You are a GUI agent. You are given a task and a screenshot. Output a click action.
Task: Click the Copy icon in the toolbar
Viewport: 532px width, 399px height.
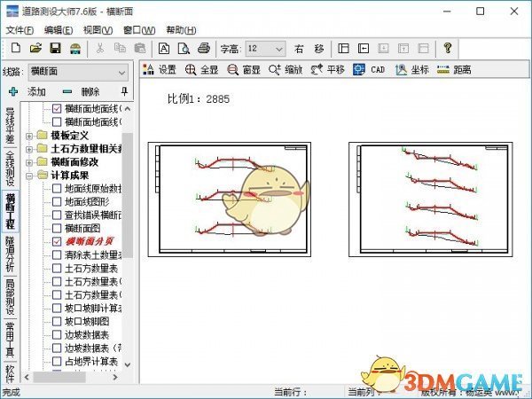click(120, 48)
